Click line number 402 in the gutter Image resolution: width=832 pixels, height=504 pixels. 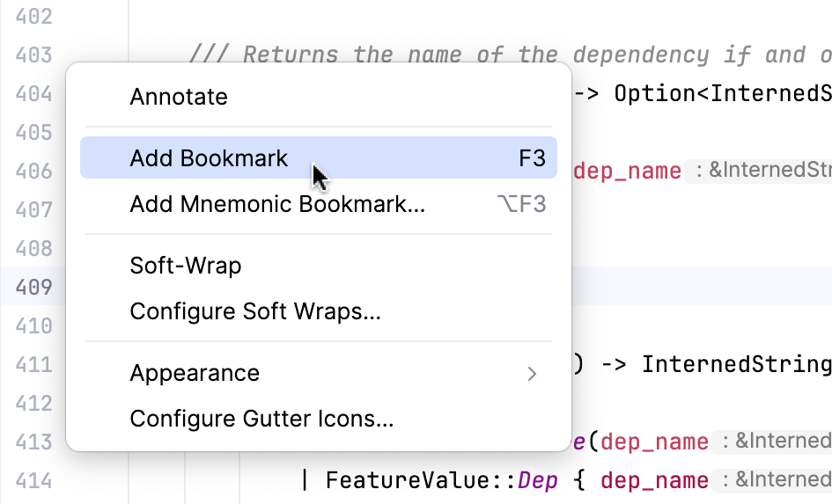point(34,17)
